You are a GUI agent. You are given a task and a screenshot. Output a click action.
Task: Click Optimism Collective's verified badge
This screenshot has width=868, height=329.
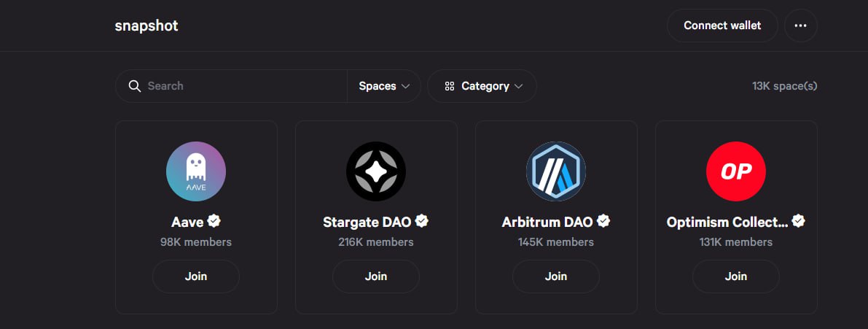tap(799, 221)
